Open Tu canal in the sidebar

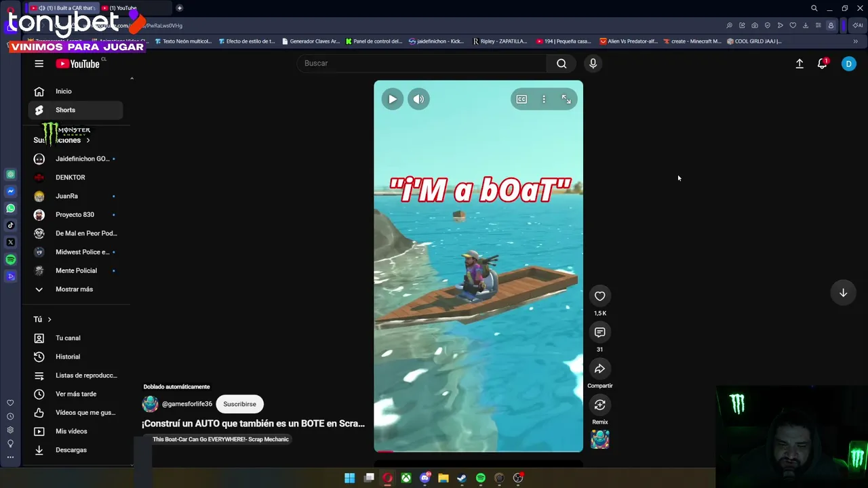click(75, 338)
